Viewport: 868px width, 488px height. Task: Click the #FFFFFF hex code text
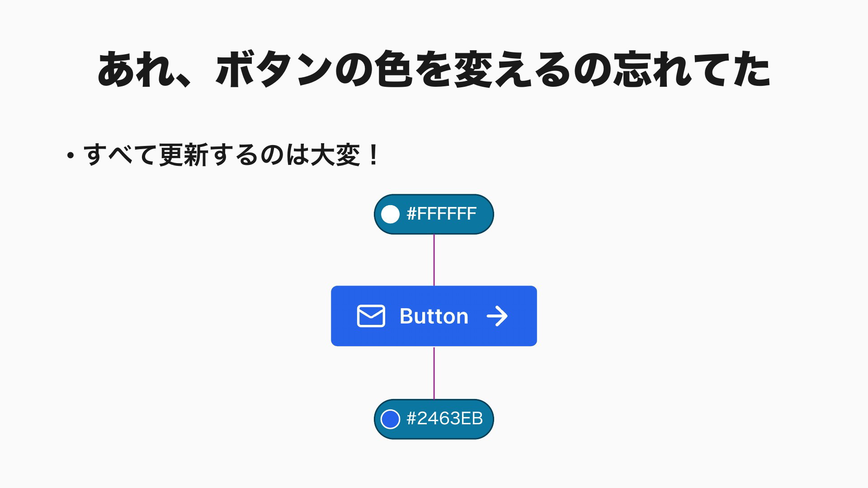[442, 214]
